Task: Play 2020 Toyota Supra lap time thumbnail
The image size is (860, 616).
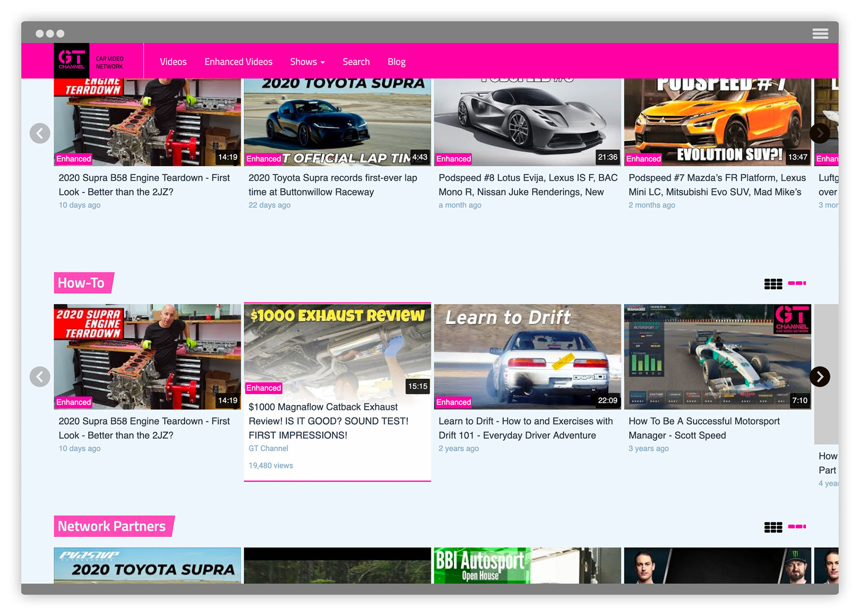Action: [337, 122]
